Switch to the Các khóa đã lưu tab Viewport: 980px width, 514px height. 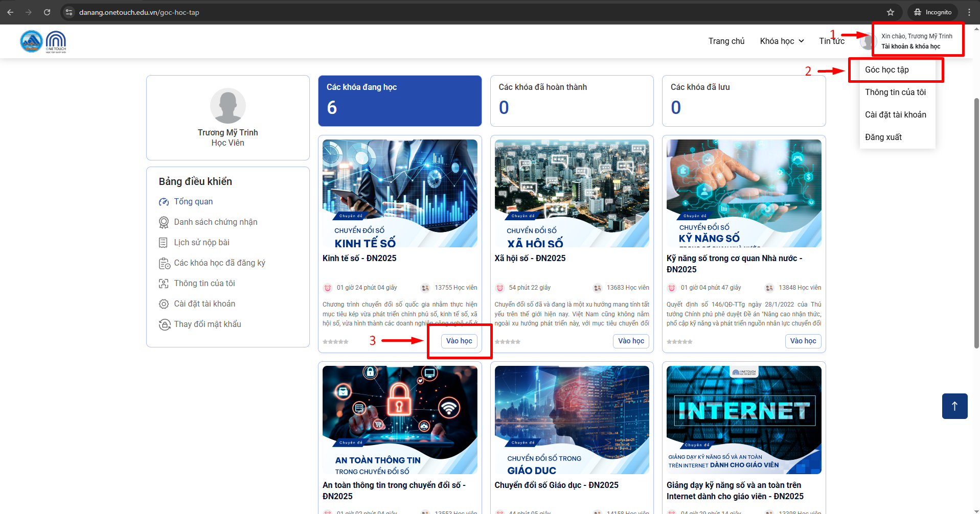pos(743,101)
